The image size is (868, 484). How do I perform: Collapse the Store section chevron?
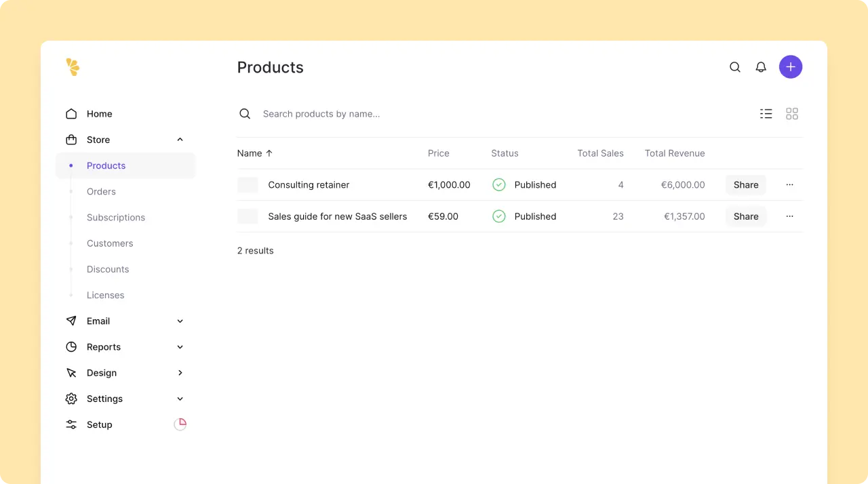tap(180, 140)
